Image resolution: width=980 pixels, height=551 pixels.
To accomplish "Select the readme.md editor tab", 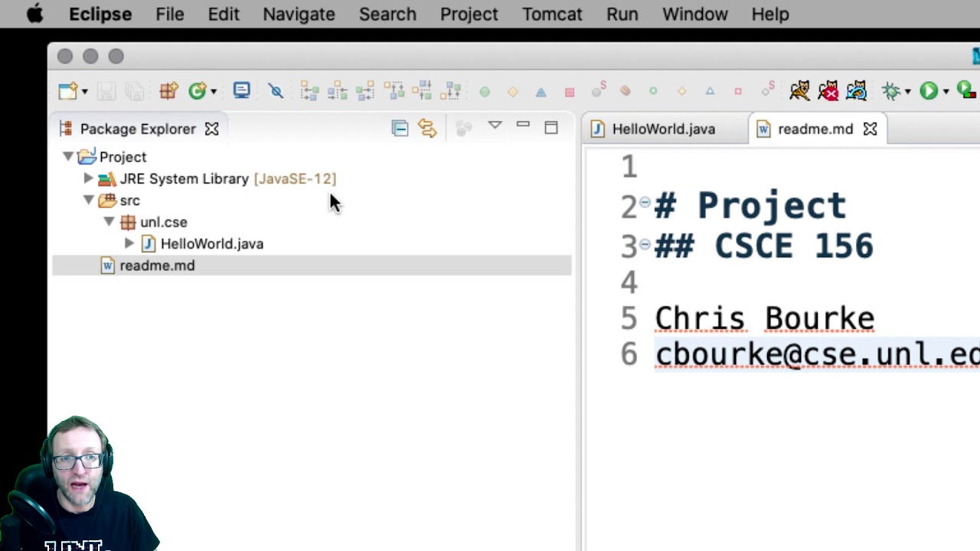I will tap(815, 129).
